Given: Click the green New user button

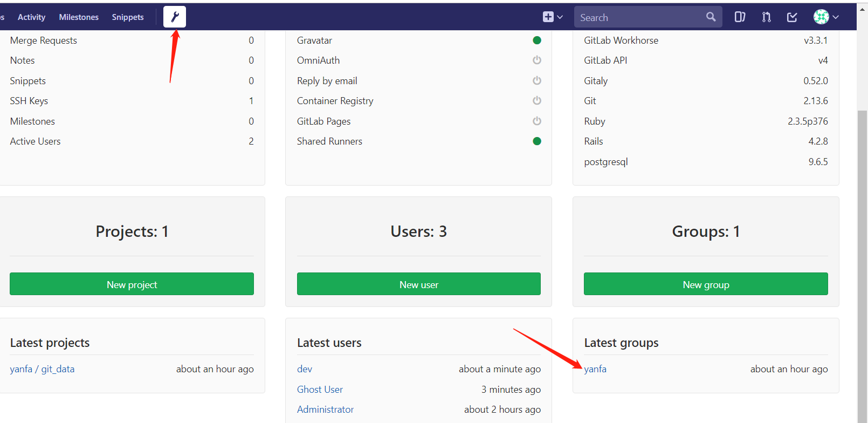Looking at the screenshot, I should (419, 284).
